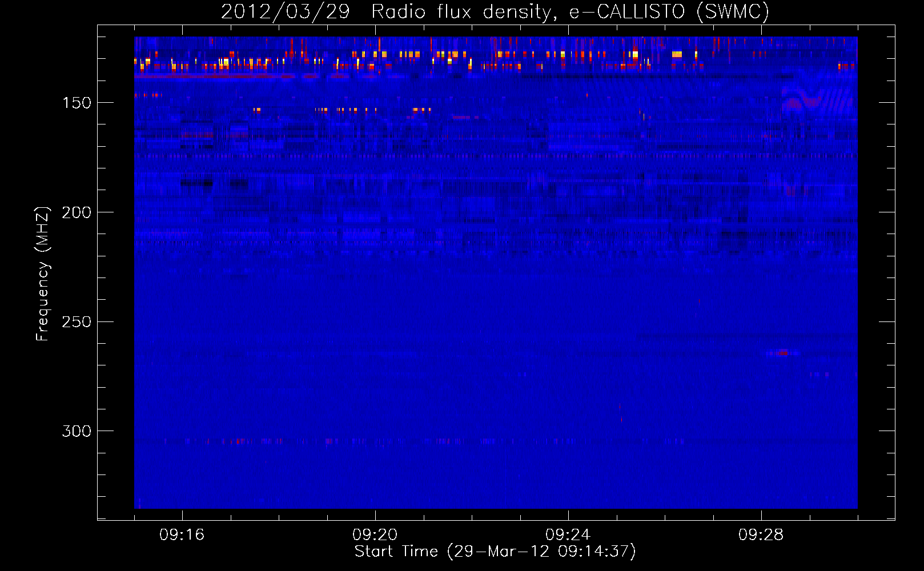The image size is (924, 571).
Task: Click the 'Start Time (29-Mar-12 09:14:37)' label
Action: tap(495, 552)
